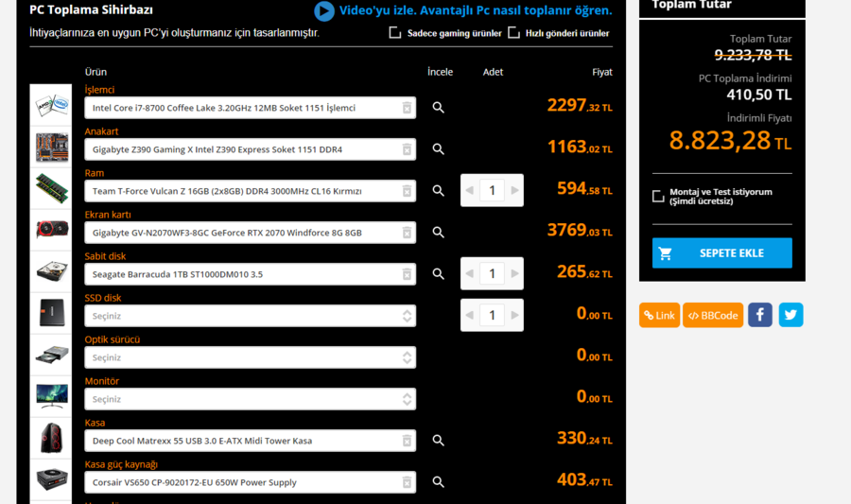Click the Kasa güç kaynağı thumbnail
The width and height of the screenshot is (851, 504).
tap(50, 480)
